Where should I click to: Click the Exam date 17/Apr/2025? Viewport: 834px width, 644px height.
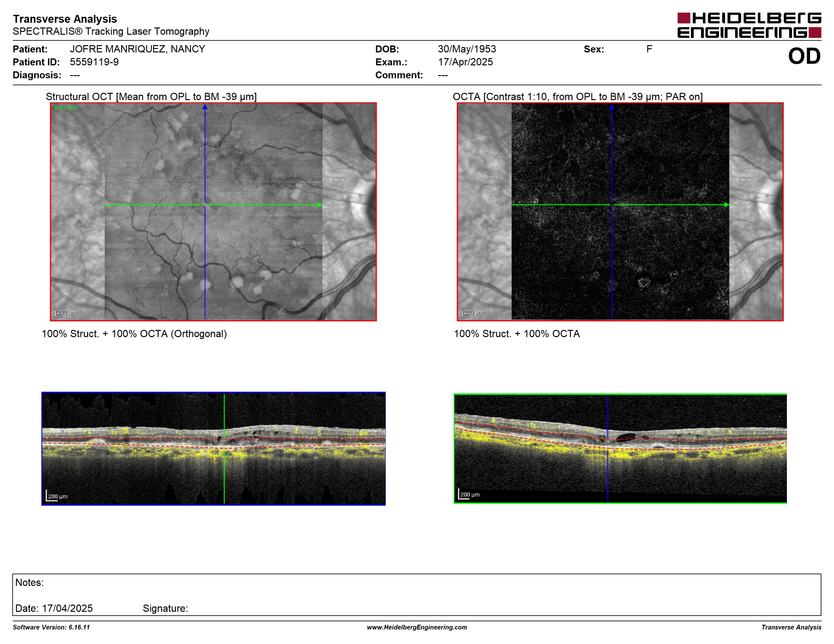[x=466, y=62]
